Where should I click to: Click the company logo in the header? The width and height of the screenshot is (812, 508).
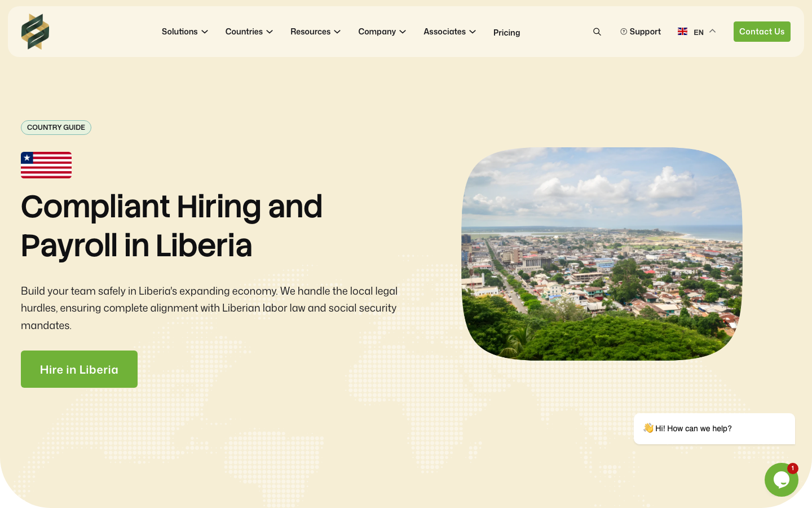tap(35, 32)
